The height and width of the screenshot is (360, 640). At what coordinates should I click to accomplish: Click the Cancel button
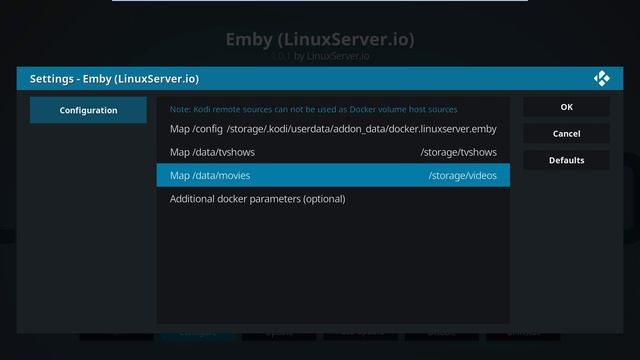click(x=567, y=133)
